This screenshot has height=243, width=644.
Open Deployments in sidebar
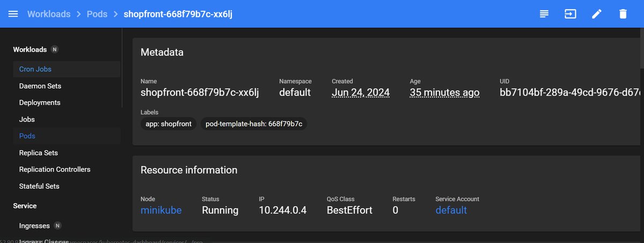[x=67, y=103]
